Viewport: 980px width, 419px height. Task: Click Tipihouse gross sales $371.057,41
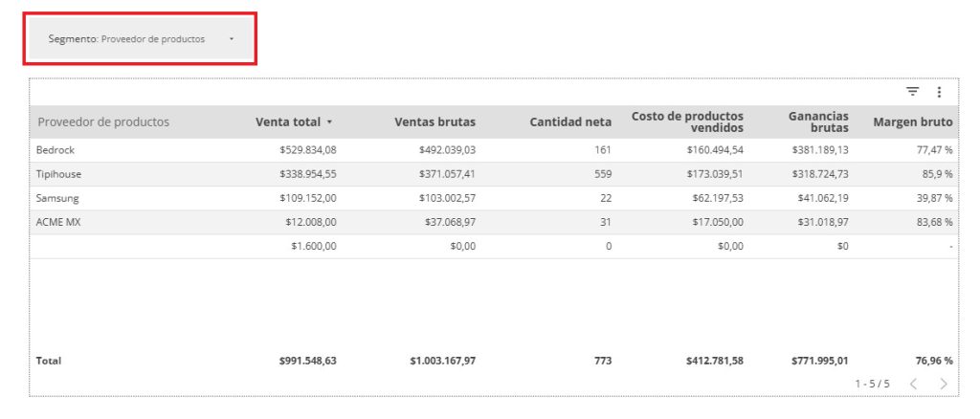(448, 174)
